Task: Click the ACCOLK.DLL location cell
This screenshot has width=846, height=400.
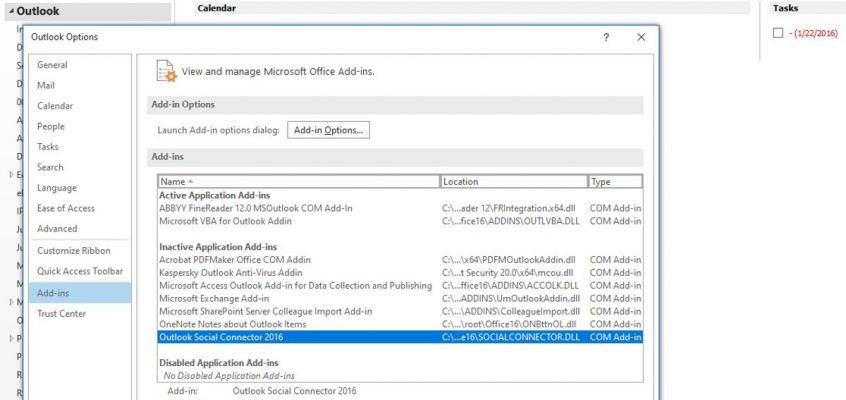Action: 511,286
